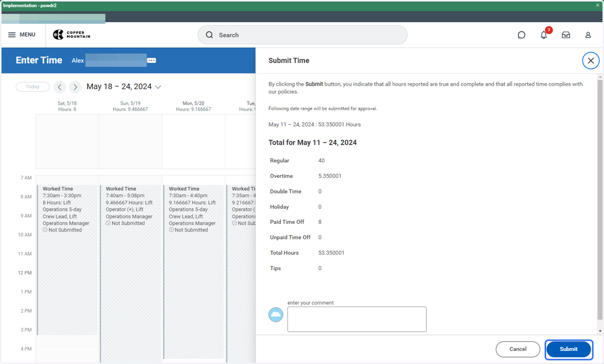Click the Today button
Image resolution: width=604 pixels, height=364 pixels.
tap(33, 87)
